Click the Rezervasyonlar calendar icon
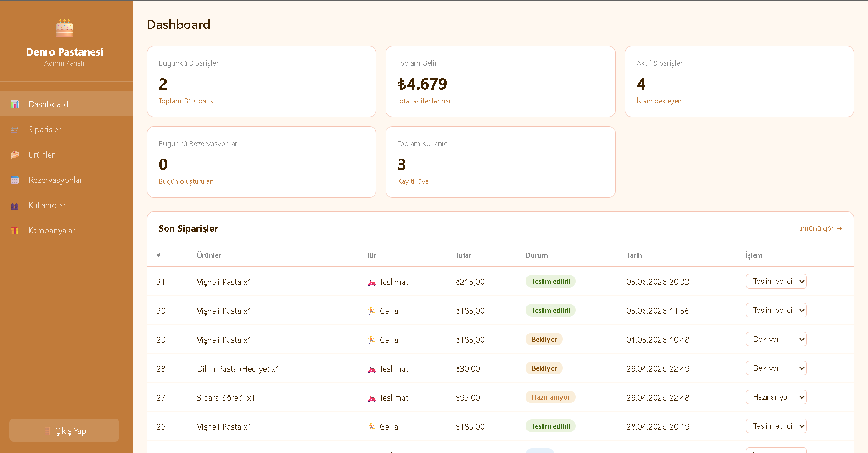Image resolution: width=868 pixels, height=453 pixels. (x=15, y=180)
